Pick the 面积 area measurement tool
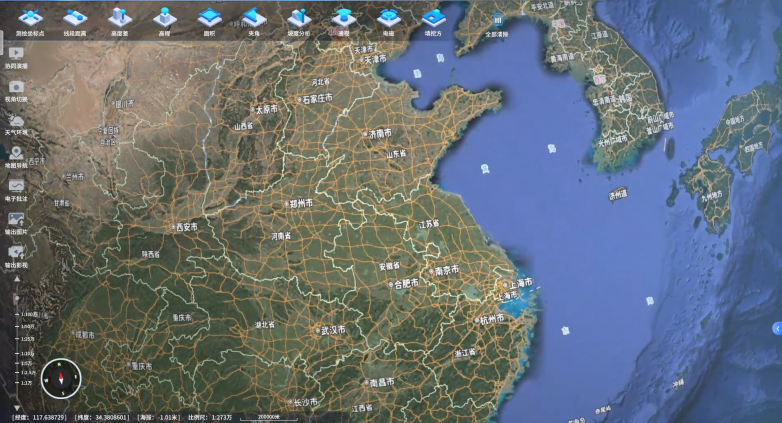 (x=209, y=17)
